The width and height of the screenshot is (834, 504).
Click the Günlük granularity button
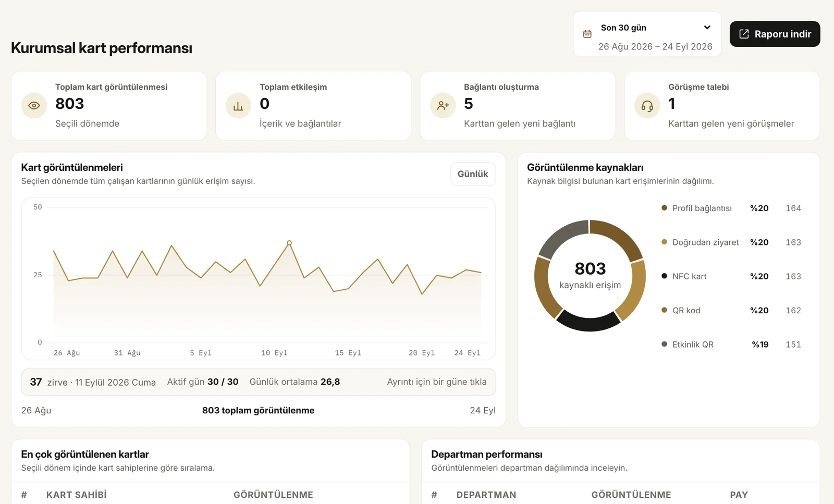473,174
